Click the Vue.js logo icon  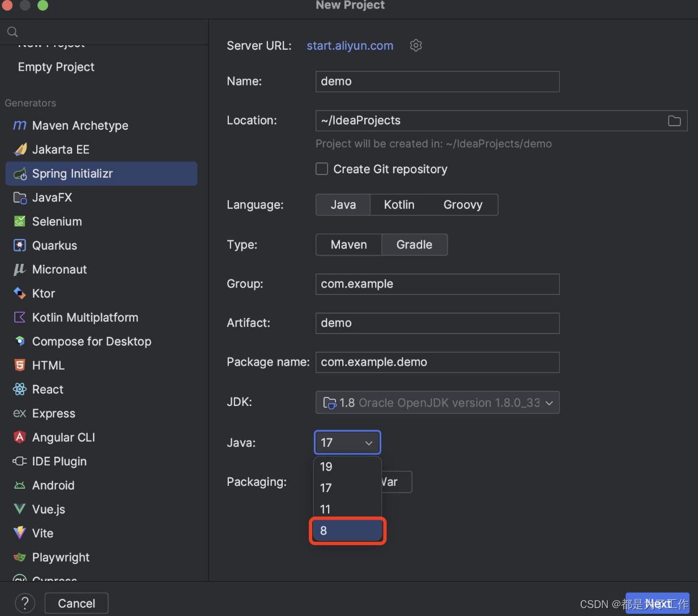pos(20,509)
